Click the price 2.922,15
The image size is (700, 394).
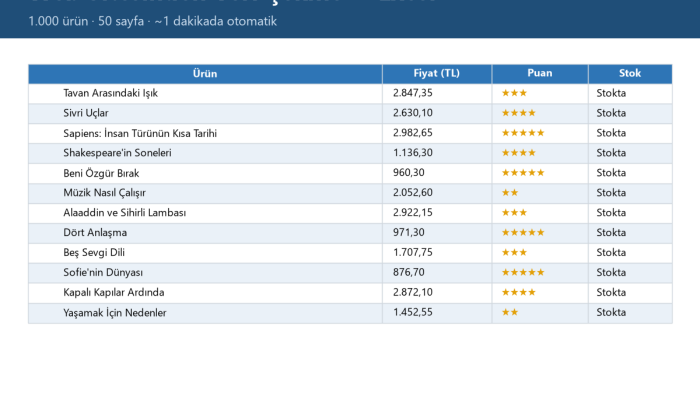point(412,212)
